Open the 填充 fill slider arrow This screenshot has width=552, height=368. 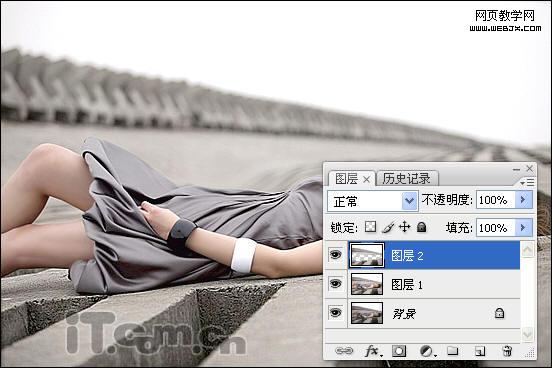point(523,228)
